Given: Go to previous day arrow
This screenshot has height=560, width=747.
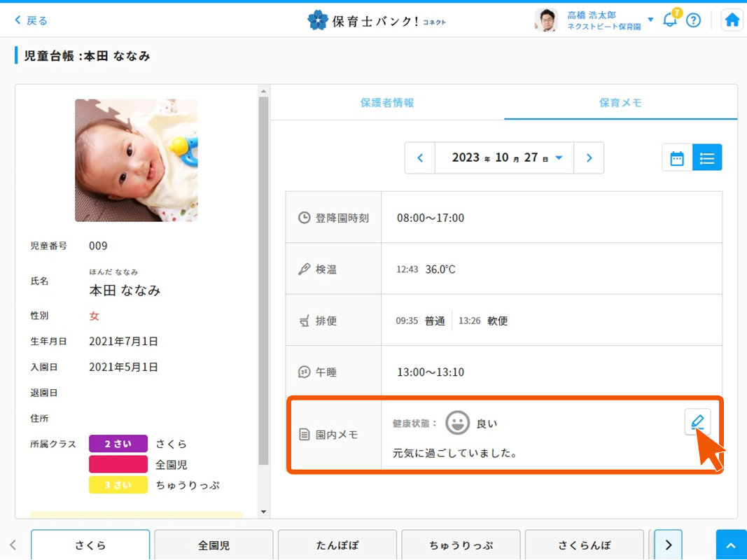Looking at the screenshot, I should pyautogui.click(x=420, y=158).
